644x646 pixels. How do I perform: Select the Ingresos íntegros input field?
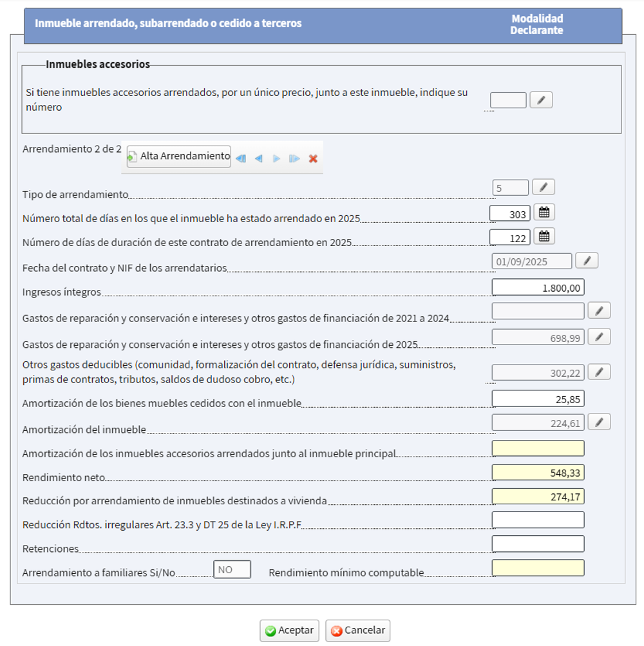(538, 286)
